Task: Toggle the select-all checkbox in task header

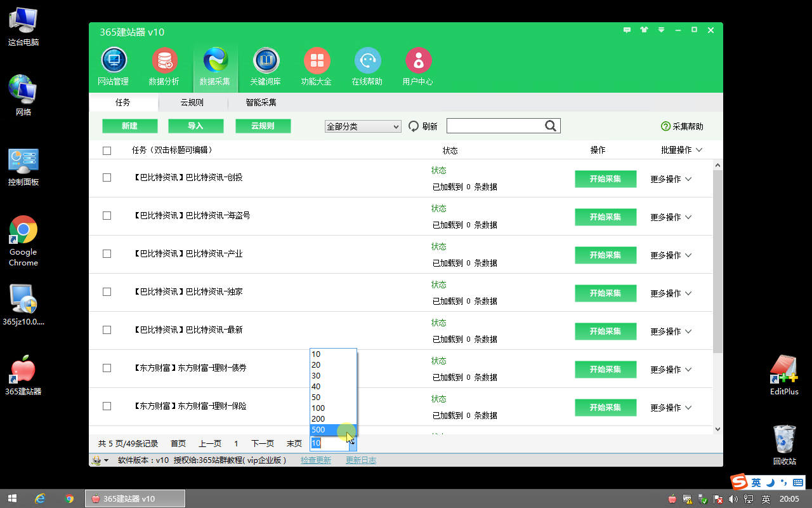Action: (107, 150)
